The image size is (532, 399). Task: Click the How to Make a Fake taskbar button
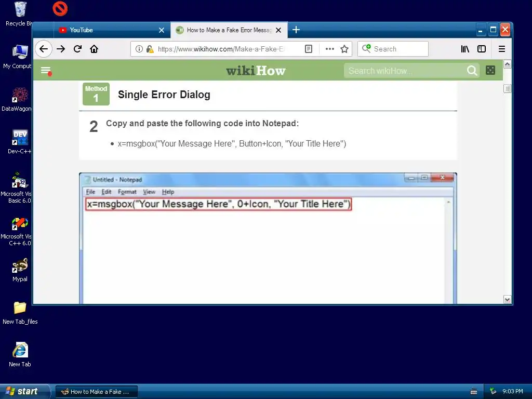point(96,392)
